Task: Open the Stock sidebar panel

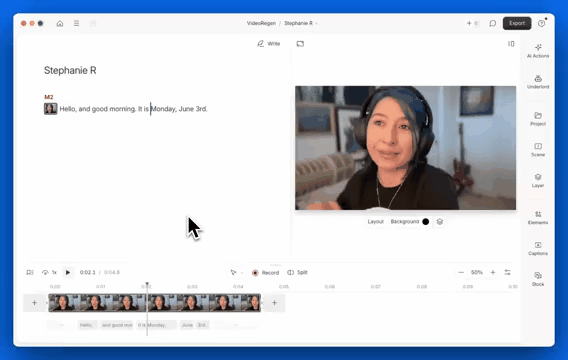Action: (x=538, y=279)
